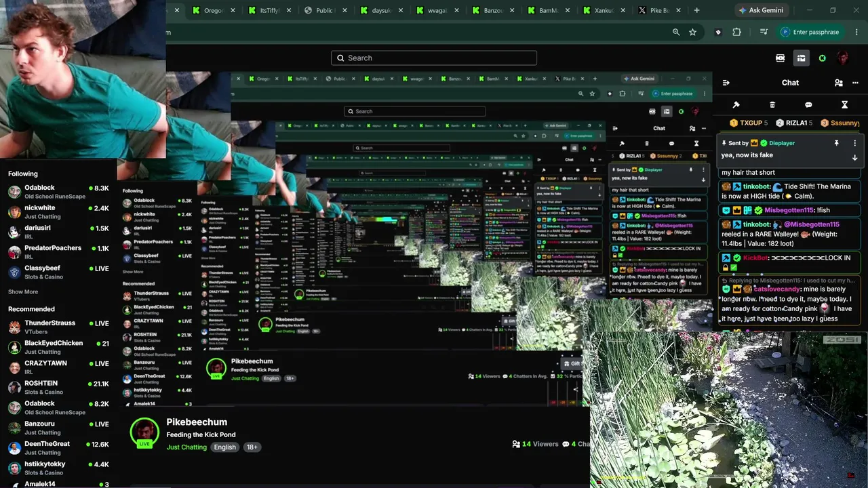The image size is (868, 488).
Task: Open the profile avatar in Kick's top-right header
Action: click(x=843, y=58)
